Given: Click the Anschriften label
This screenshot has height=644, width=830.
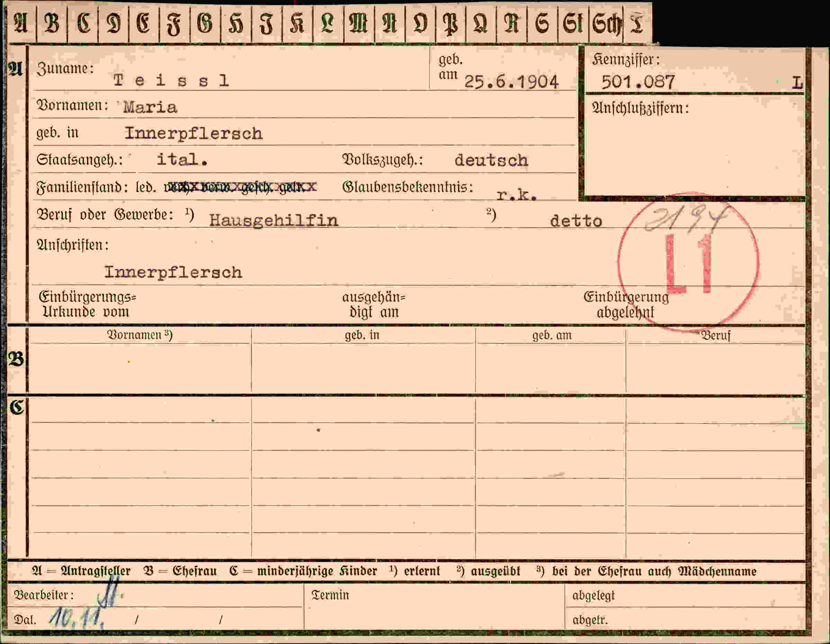Looking at the screenshot, I should click(x=73, y=245).
